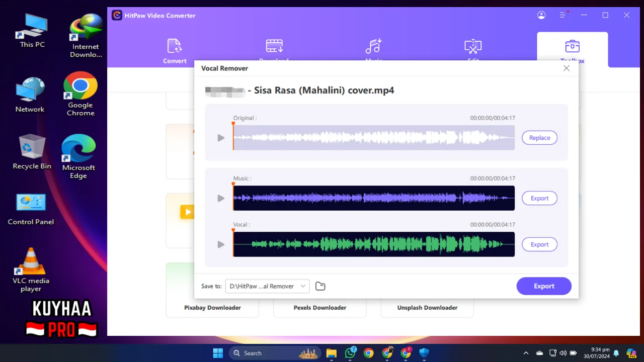This screenshot has height=362, width=644.
Task: Open WhatsApp from the taskbar
Action: (350, 353)
